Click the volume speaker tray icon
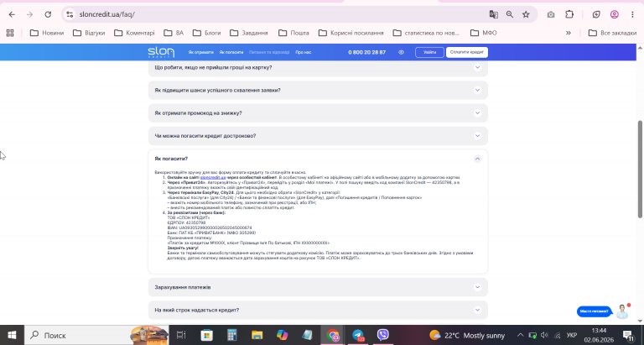 click(544, 335)
